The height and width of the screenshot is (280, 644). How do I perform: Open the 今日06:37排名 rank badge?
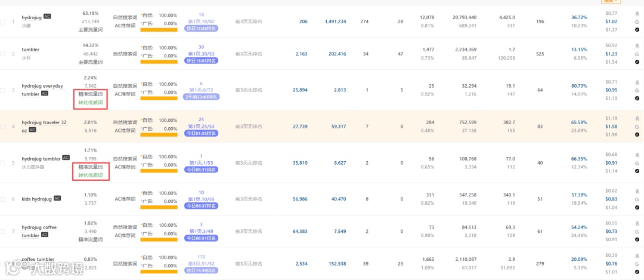click(202, 206)
